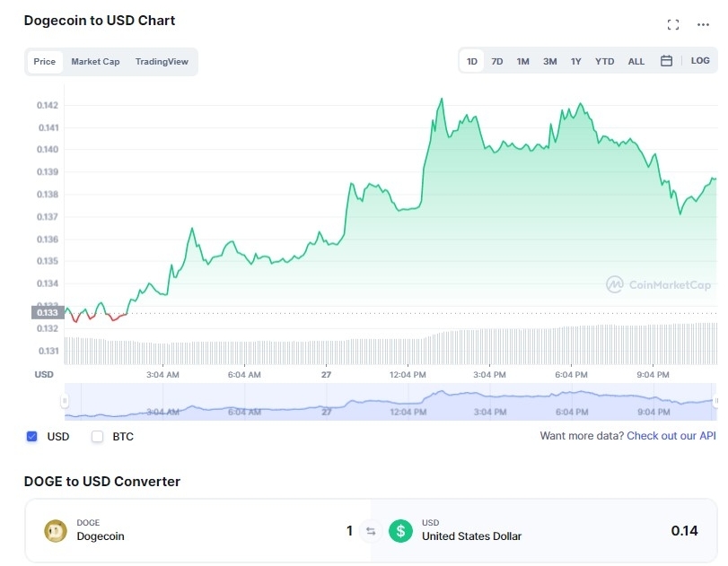
Task: Open the "Check out our API" link
Action: point(671,436)
